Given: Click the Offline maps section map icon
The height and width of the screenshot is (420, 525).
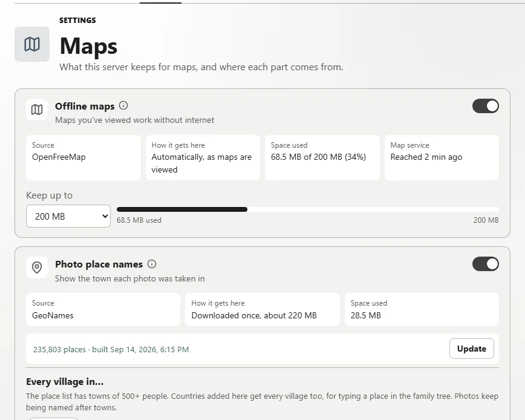Looking at the screenshot, I should tap(37, 110).
